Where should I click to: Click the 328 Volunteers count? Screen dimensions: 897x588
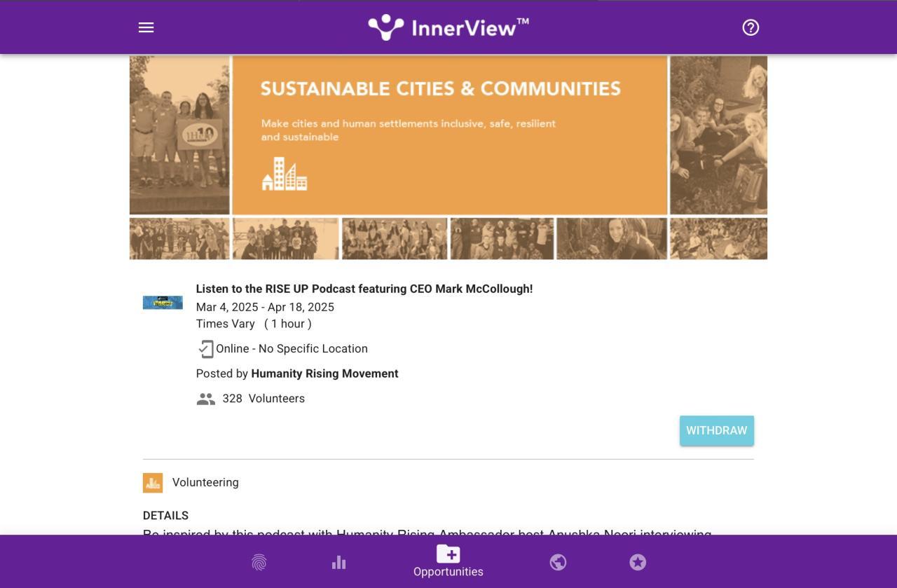(263, 399)
